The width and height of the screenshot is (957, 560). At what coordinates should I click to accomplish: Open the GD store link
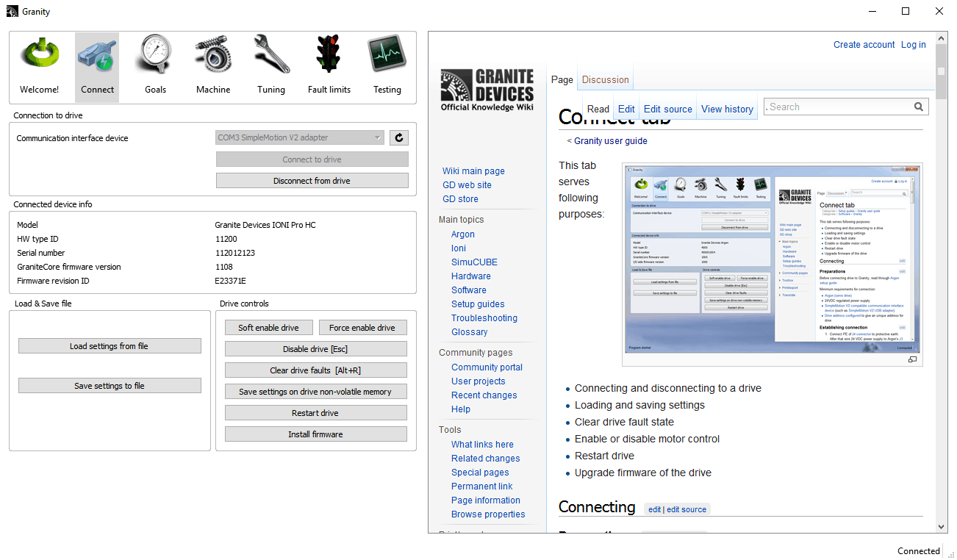click(460, 199)
